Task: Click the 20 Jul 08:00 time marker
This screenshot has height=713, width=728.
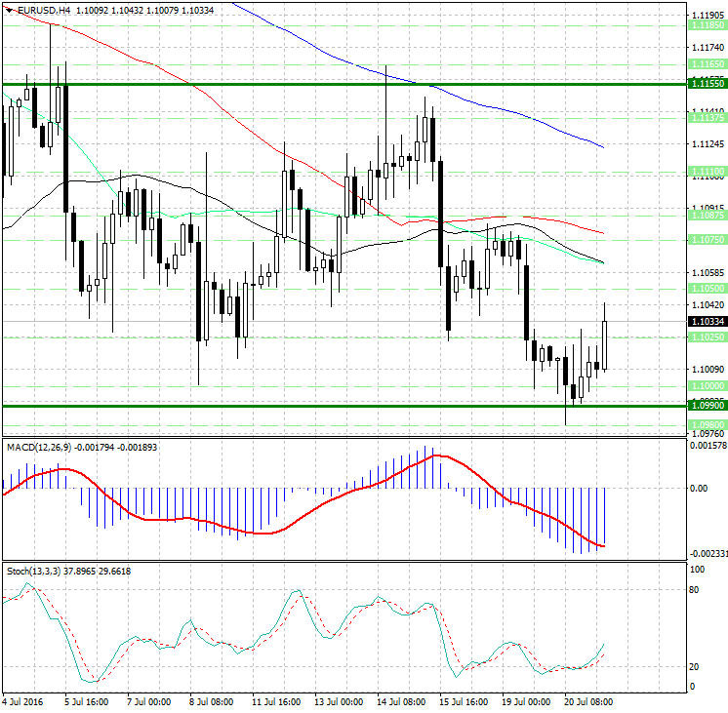Action: (586, 701)
